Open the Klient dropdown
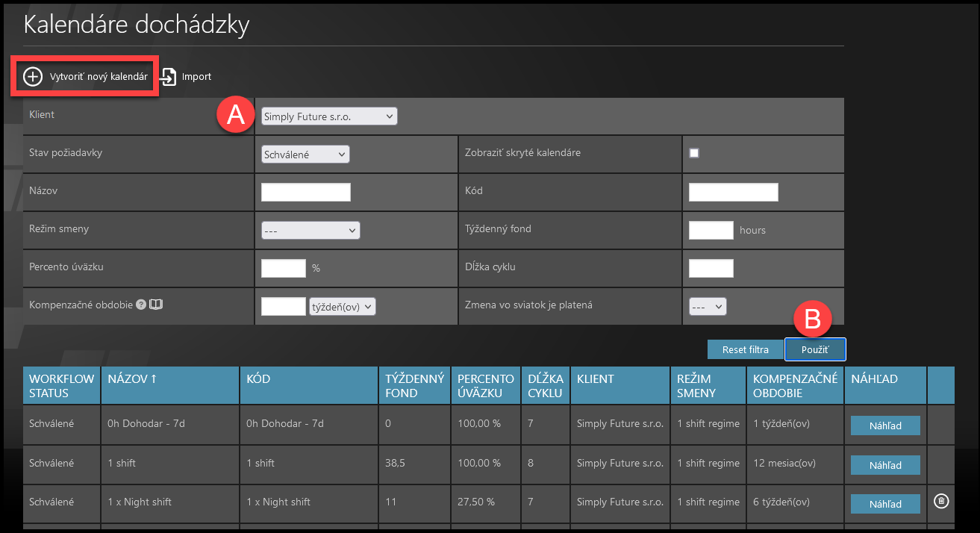Screen dimensions: 980x533 (x=329, y=116)
